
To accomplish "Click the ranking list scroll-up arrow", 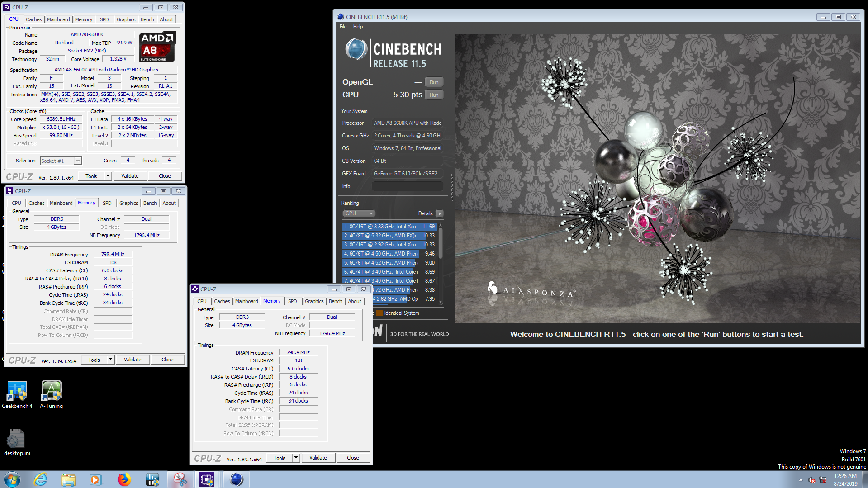I will coord(441,225).
